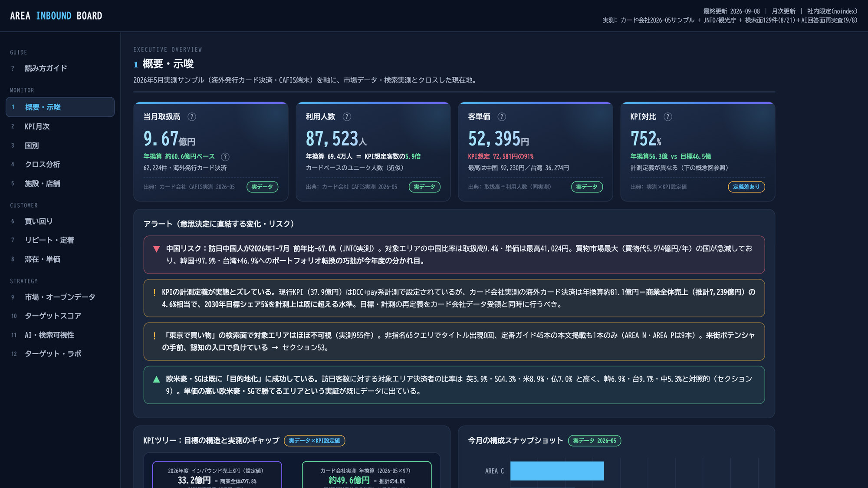Go to 滞在・単価 section
This screenshot has width=868, height=488.
pos(60,259)
